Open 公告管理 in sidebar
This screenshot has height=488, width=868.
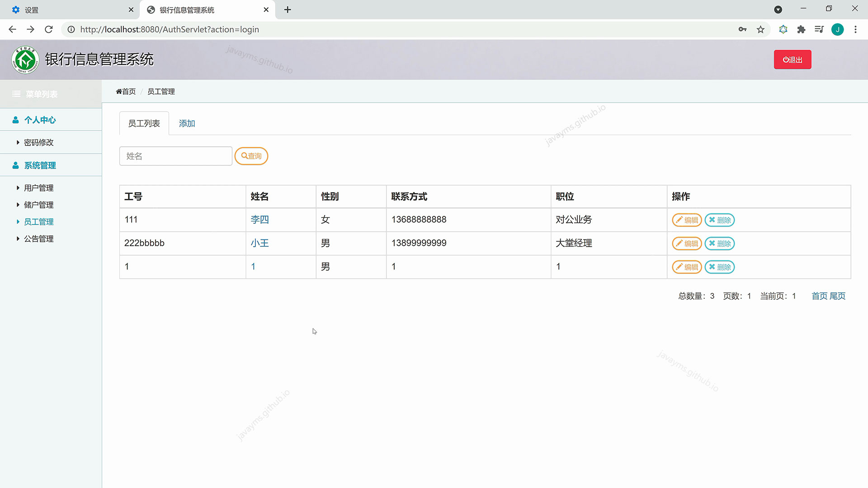pyautogui.click(x=38, y=239)
